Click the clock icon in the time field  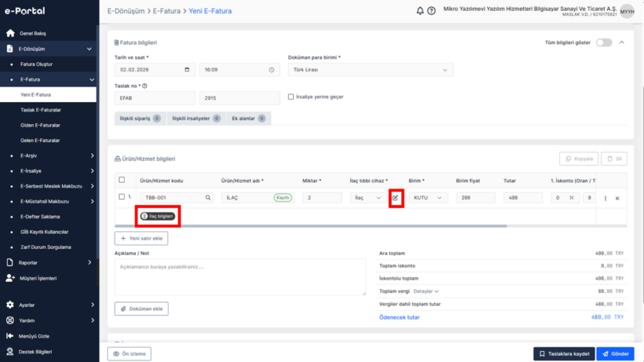tap(272, 70)
